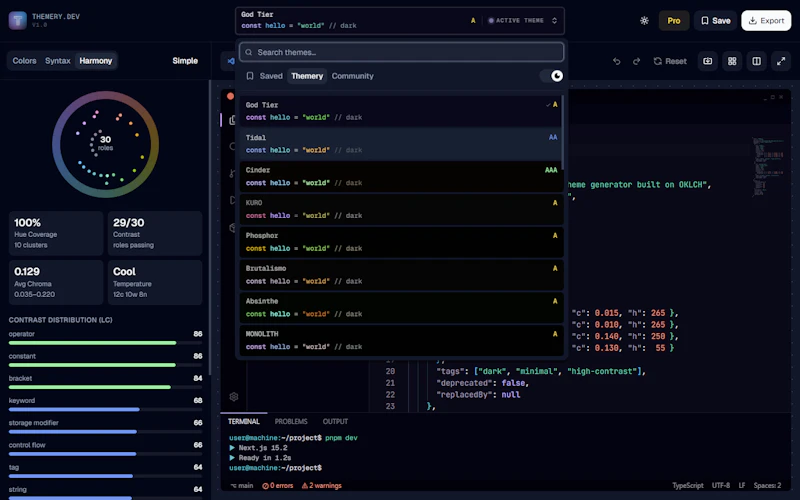Screen dimensions: 800x500
Task: Click the Export button
Action: click(766, 20)
